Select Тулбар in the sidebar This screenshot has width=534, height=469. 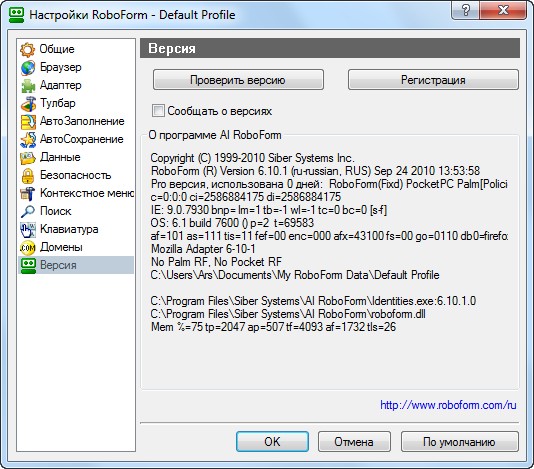tap(76, 103)
